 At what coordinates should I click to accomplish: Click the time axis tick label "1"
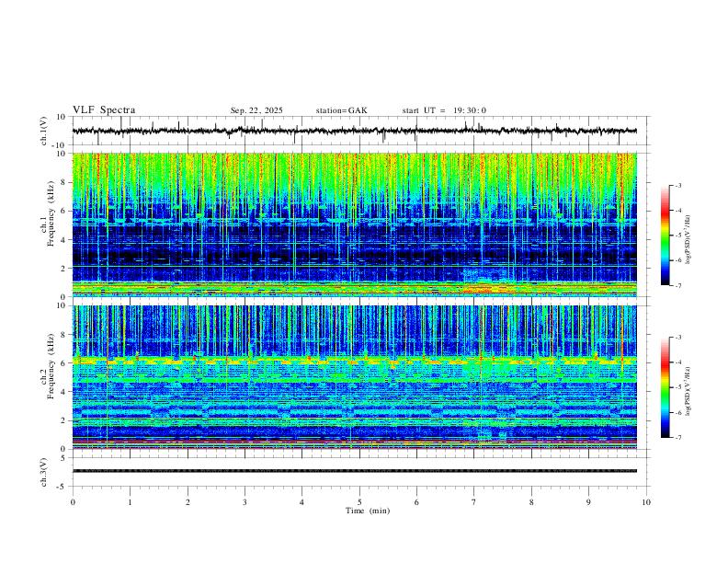pyautogui.click(x=130, y=502)
